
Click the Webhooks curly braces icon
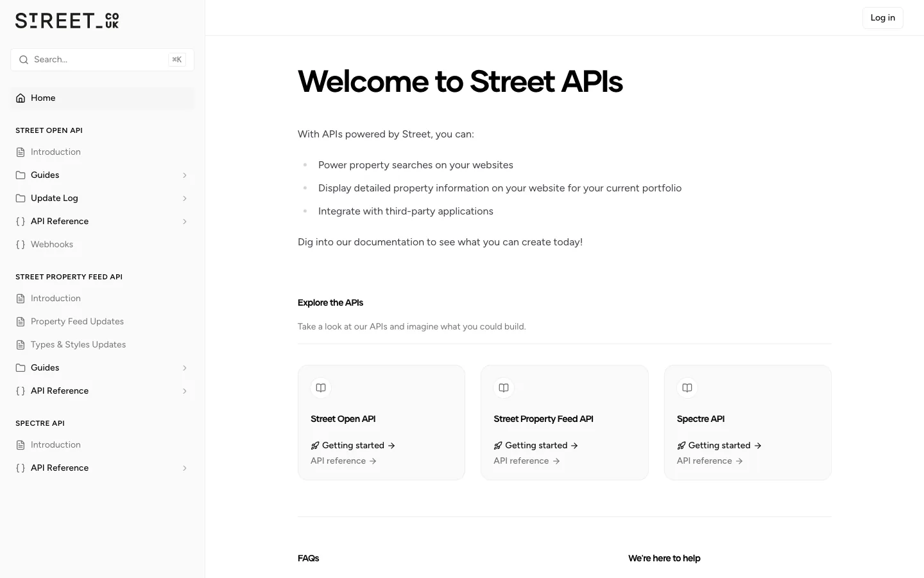point(21,245)
